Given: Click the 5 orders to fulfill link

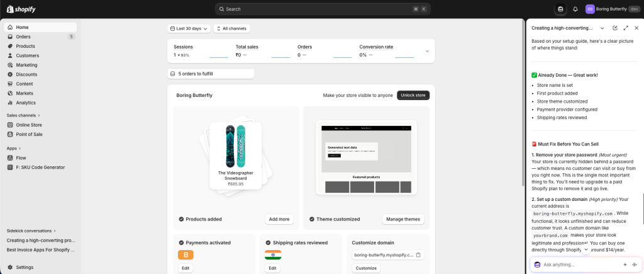Looking at the screenshot, I should tap(211, 74).
